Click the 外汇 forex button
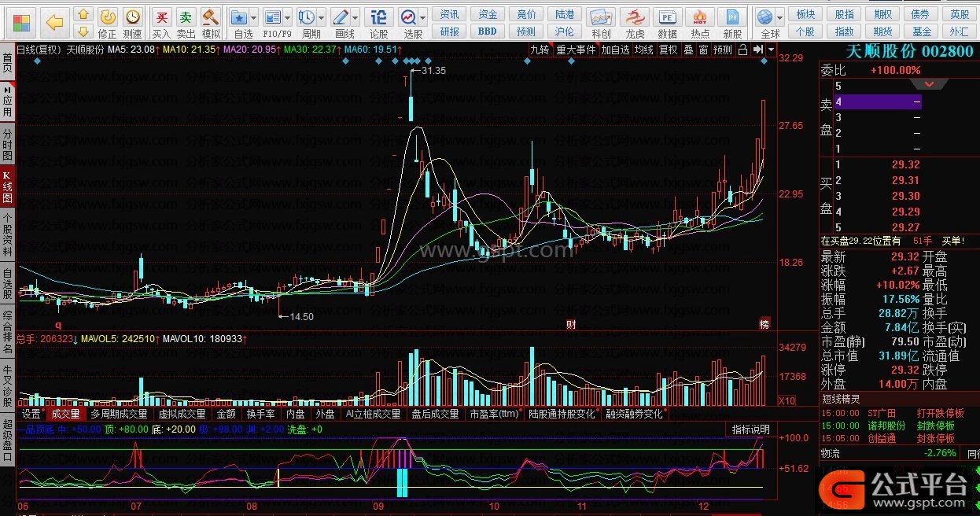 (960, 31)
